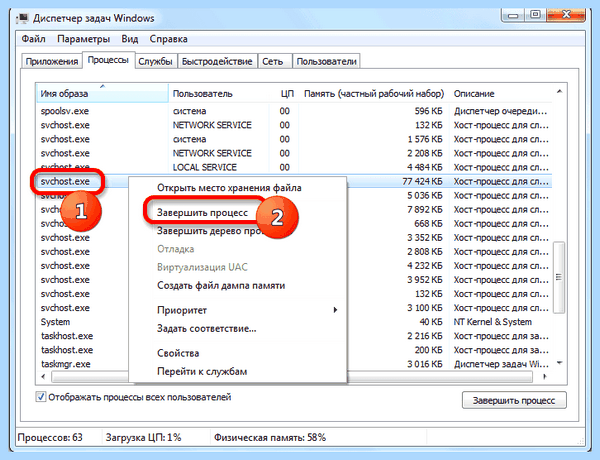Click the Физическая память: 58% status entry

click(270, 437)
